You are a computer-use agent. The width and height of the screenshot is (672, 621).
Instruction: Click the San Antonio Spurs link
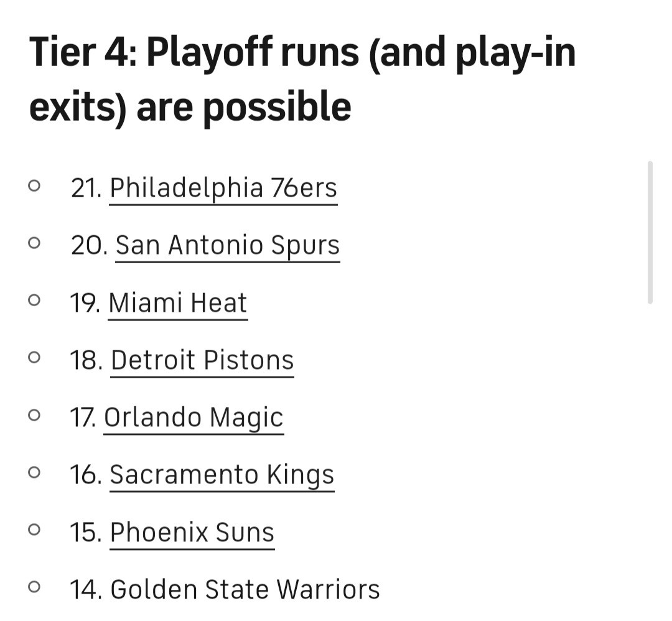point(228,245)
